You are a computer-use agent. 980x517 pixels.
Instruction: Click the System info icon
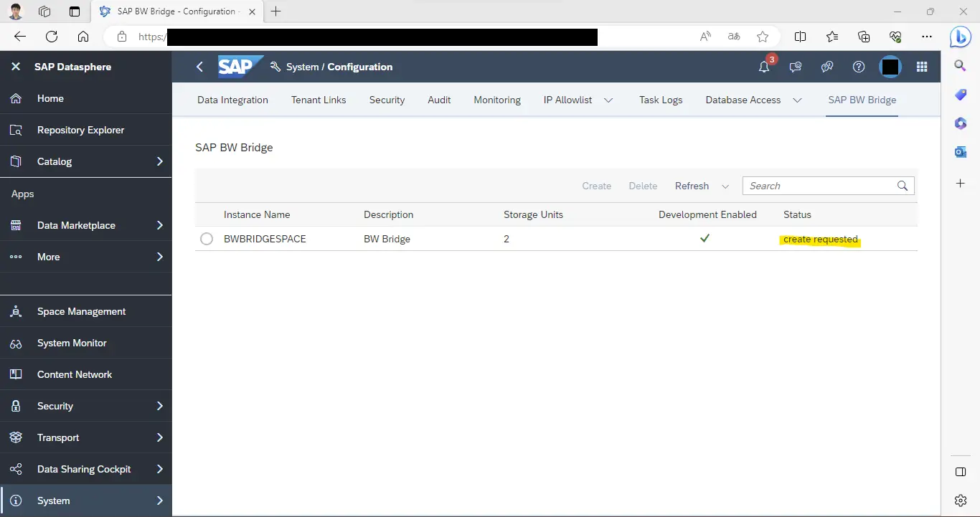tap(16, 501)
